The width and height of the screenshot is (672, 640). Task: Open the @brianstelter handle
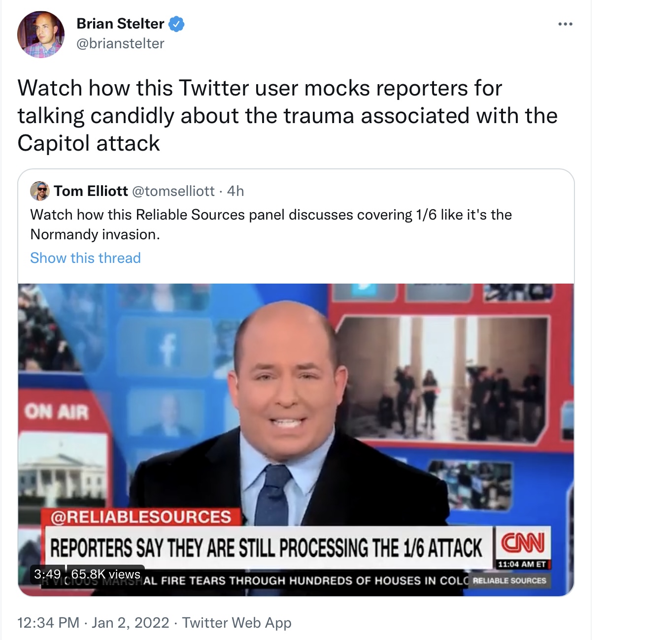pyautogui.click(x=120, y=43)
